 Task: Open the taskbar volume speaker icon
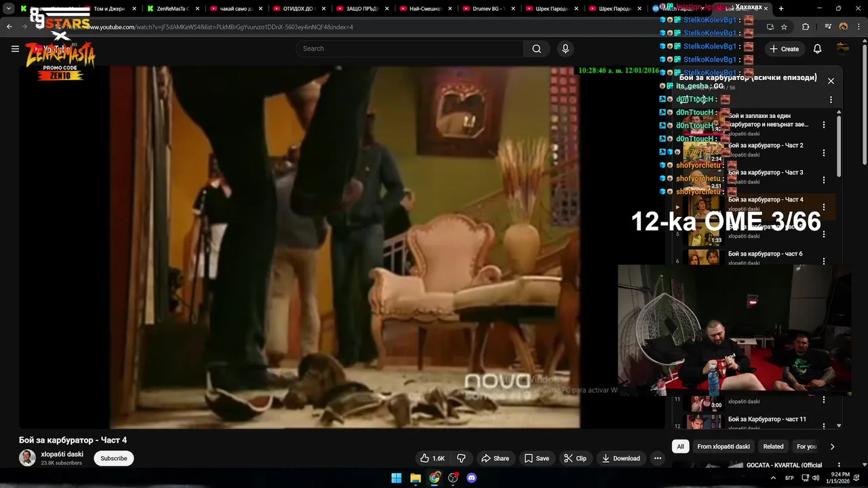coord(816,478)
